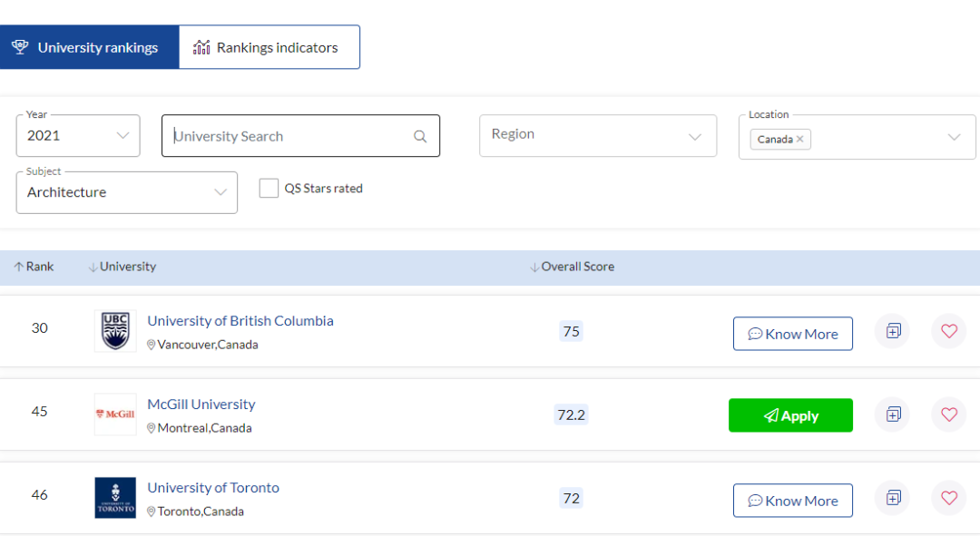This screenshot has width=980, height=536.
Task: Click the trophy icon on rankings tab
Action: pos(20,47)
